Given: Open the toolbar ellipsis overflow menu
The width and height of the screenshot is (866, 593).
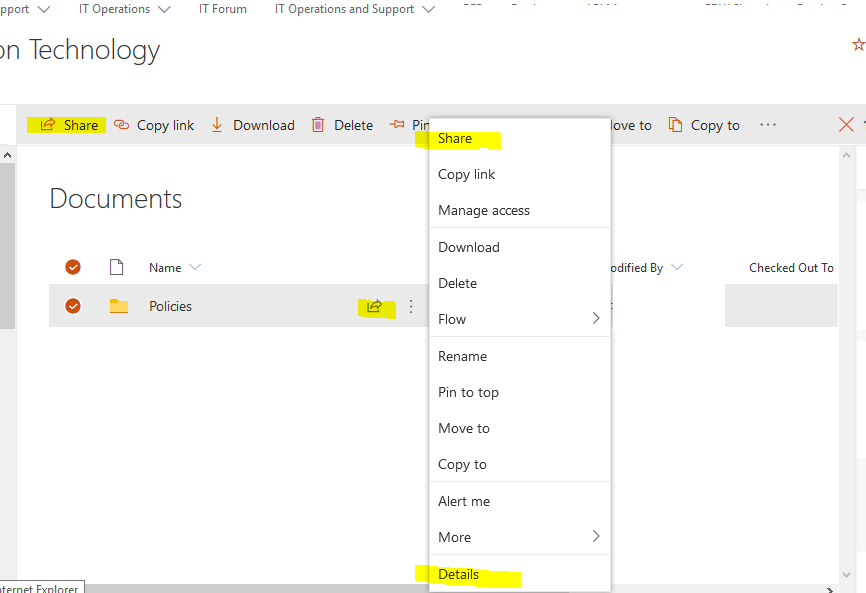Looking at the screenshot, I should click(x=768, y=125).
